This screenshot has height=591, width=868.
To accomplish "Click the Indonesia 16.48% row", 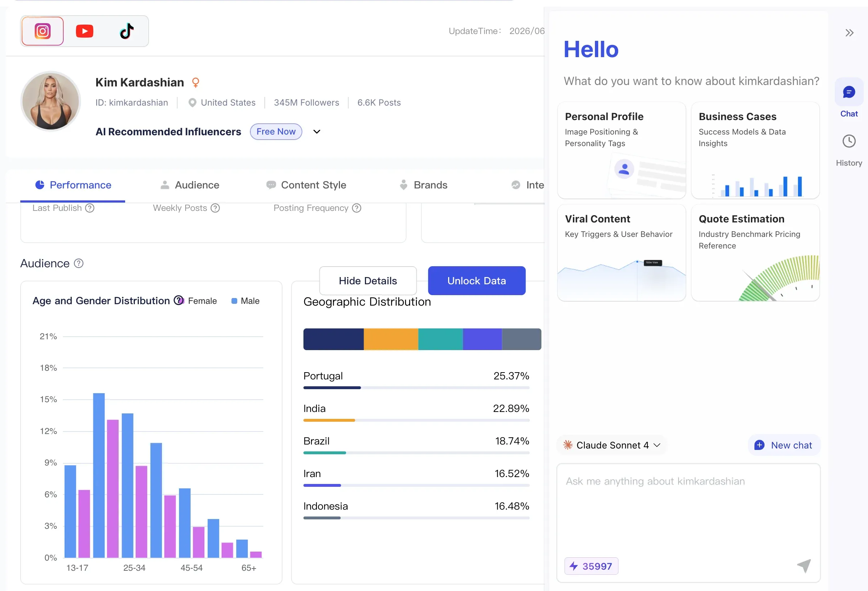I will [x=416, y=509].
